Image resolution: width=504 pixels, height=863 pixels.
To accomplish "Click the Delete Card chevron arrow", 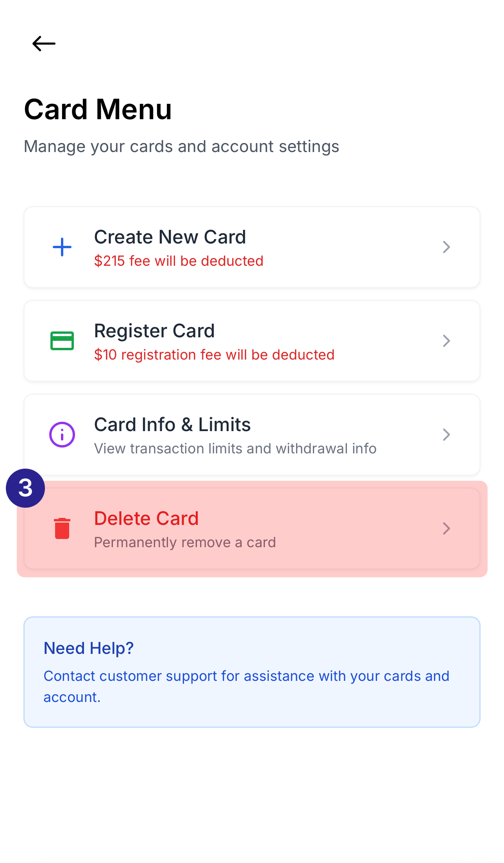I will click(x=446, y=528).
